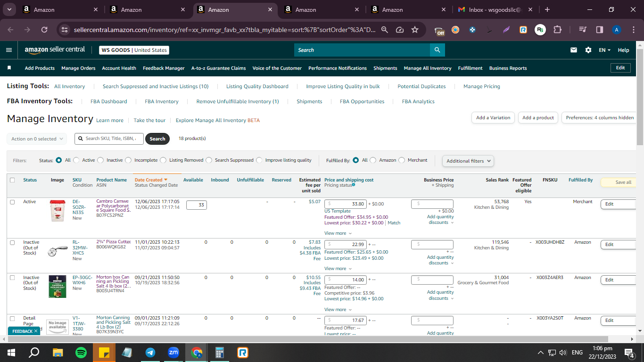
Task: Click the Add a Variation button
Action: click(x=493, y=118)
